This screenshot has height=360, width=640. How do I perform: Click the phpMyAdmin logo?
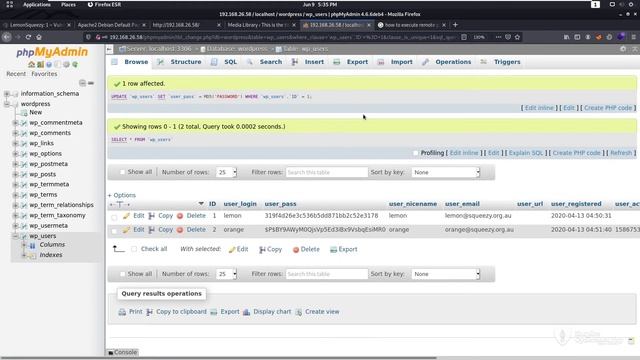coord(52,52)
